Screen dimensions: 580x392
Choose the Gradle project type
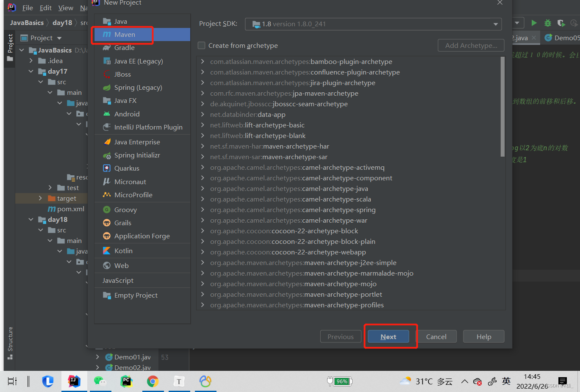coord(142,47)
